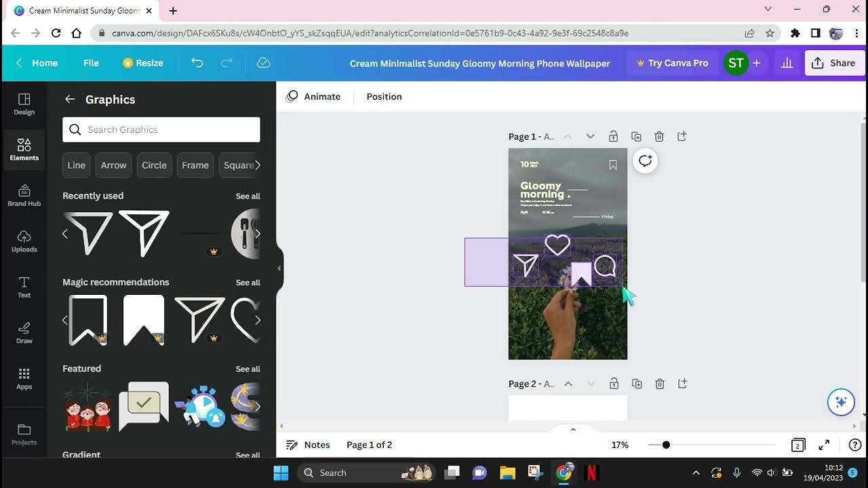This screenshot has width=868, height=488.
Task: Move Page 1 down
Action: click(x=590, y=136)
